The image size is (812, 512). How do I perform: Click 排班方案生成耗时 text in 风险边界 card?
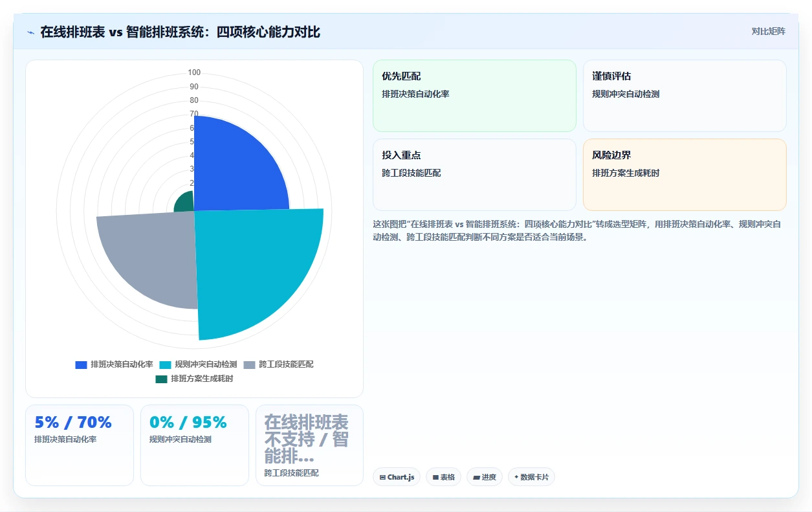(626, 173)
